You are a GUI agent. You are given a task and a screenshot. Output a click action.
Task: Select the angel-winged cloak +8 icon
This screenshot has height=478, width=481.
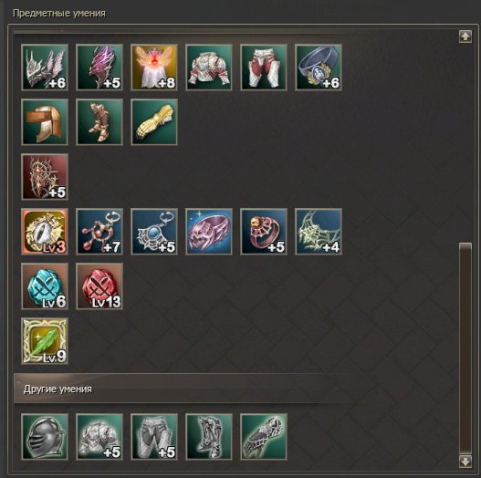[154, 67]
